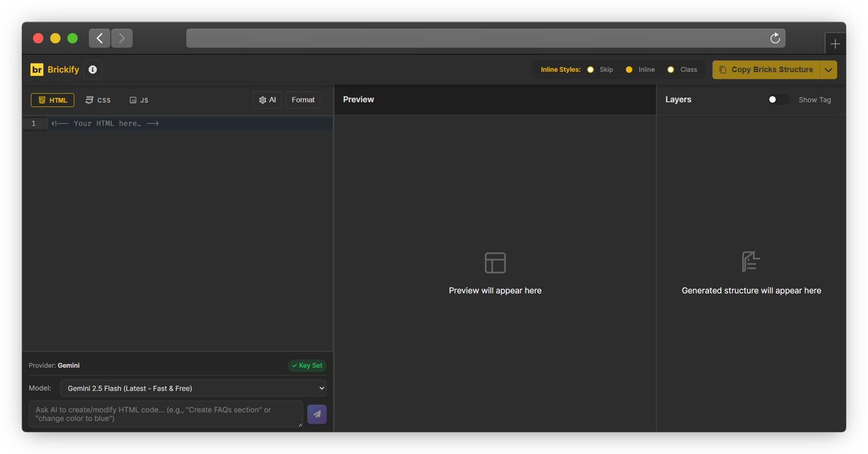
Task: Click the browser back arrow
Action: pyautogui.click(x=99, y=38)
